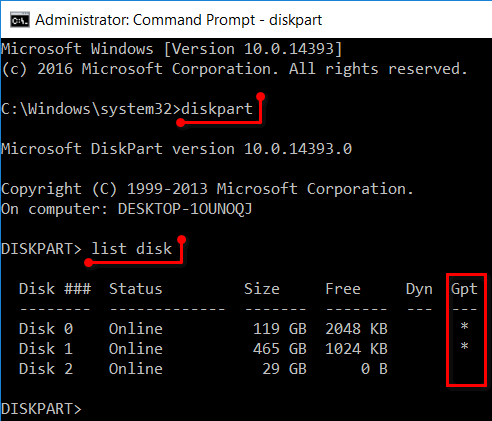Viewport: 492px width, 421px height.
Task: Click the Disk 1 row label
Action: click(46, 349)
